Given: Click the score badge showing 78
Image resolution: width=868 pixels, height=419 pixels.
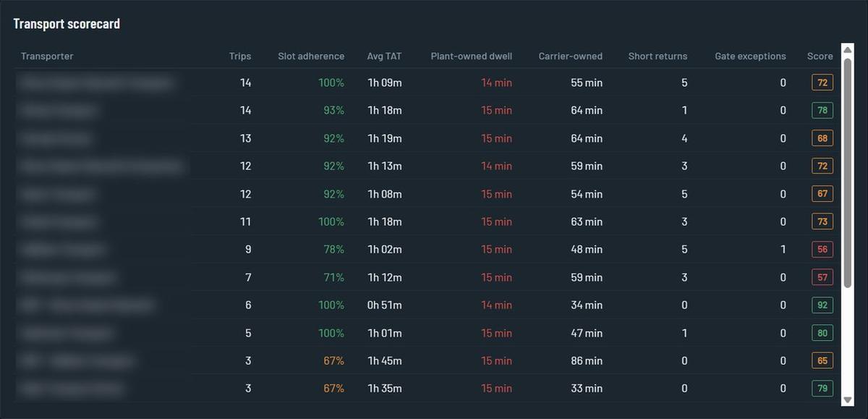Looking at the screenshot, I should pos(822,111).
